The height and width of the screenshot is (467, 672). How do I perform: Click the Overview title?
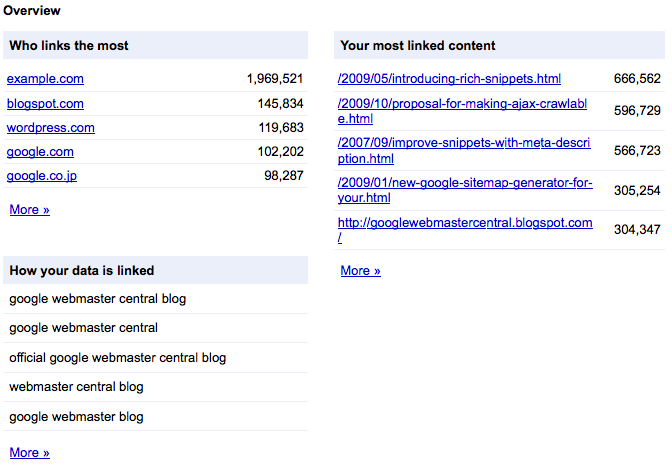[32, 10]
